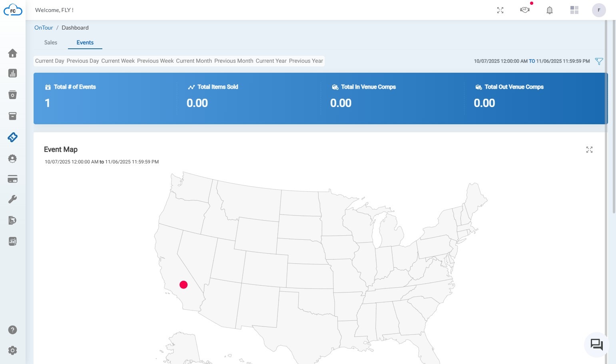Image resolution: width=616 pixels, height=364 pixels.
Task: Open the user avatar F menu
Action: [x=599, y=10]
